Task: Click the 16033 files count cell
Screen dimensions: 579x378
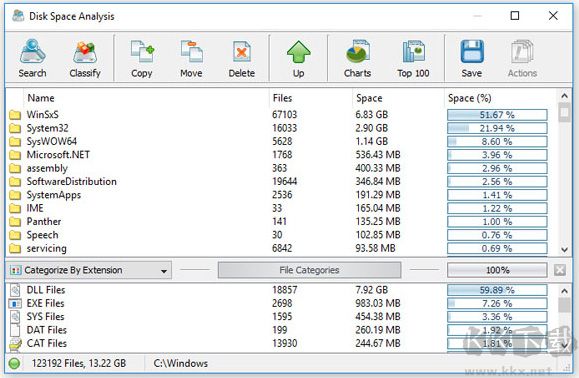Action: click(285, 128)
